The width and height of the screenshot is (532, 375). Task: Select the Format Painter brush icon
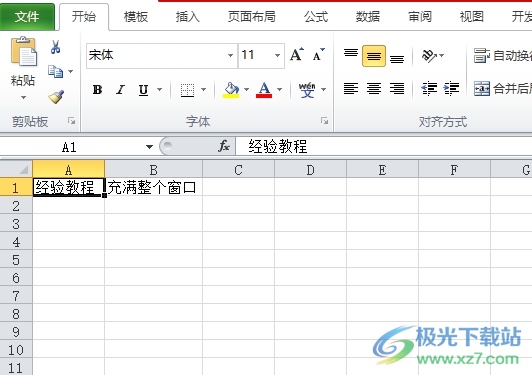pyautogui.click(x=56, y=97)
